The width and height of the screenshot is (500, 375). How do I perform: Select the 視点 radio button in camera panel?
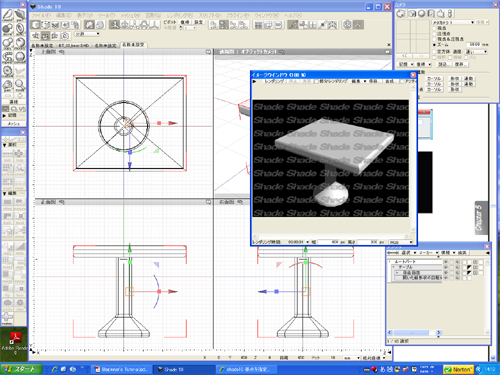[x=434, y=28]
